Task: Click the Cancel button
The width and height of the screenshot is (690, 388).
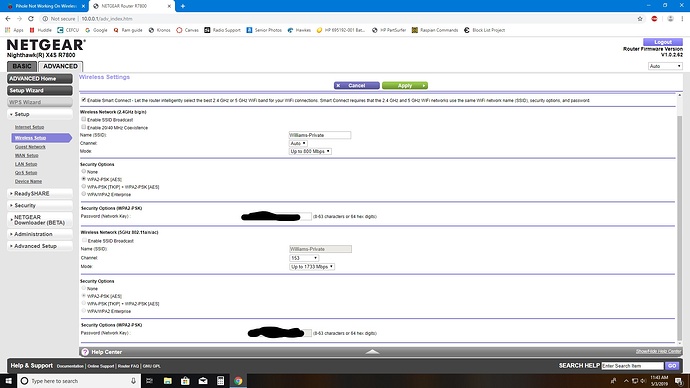Action: (x=356, y=85)
